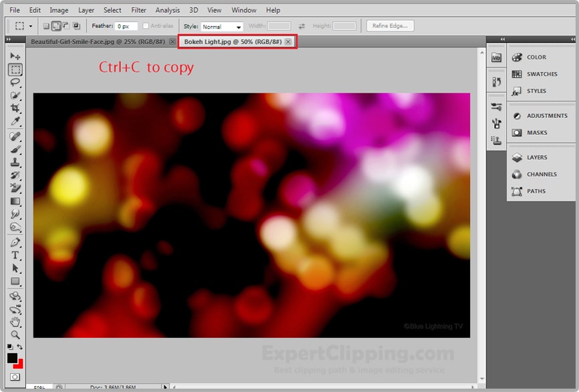Choose Add to selection mode
Viewport: 579px width, 392px height.
(x=56, y=26)
